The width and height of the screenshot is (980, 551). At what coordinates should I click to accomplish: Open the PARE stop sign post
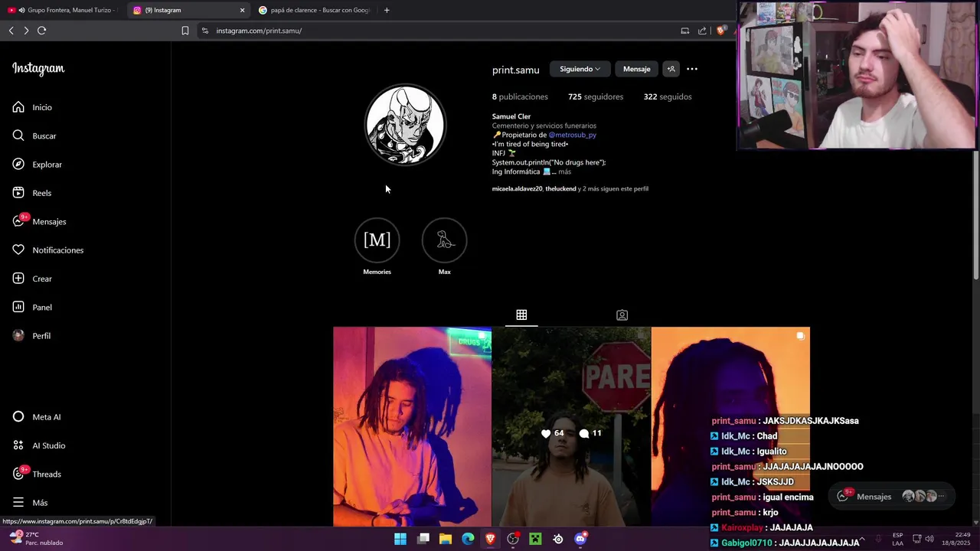[571, 427]
